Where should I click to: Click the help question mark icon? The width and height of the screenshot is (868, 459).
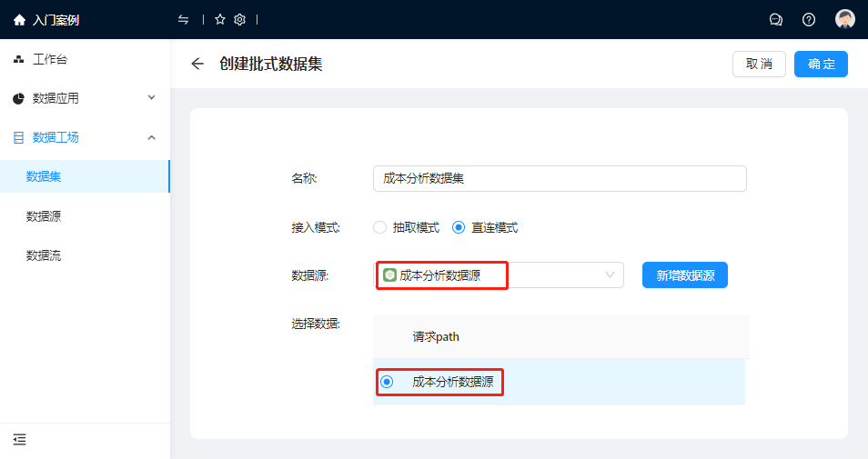(809, 20)
